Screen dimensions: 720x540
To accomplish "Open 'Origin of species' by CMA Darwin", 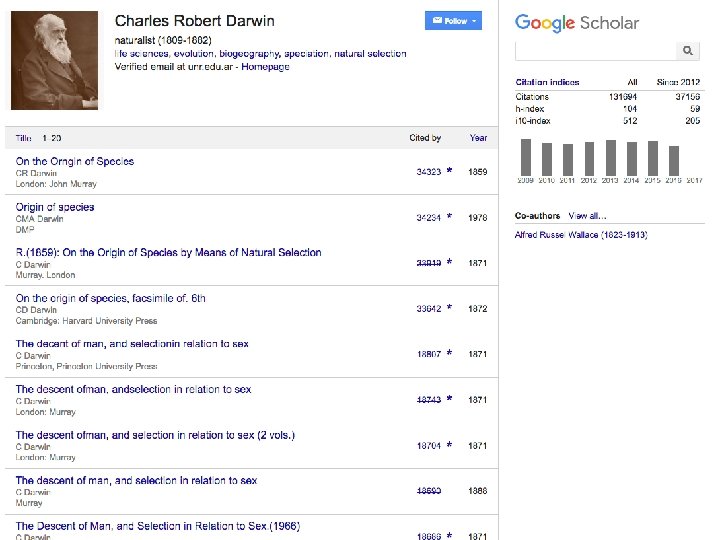I will 55,207.
